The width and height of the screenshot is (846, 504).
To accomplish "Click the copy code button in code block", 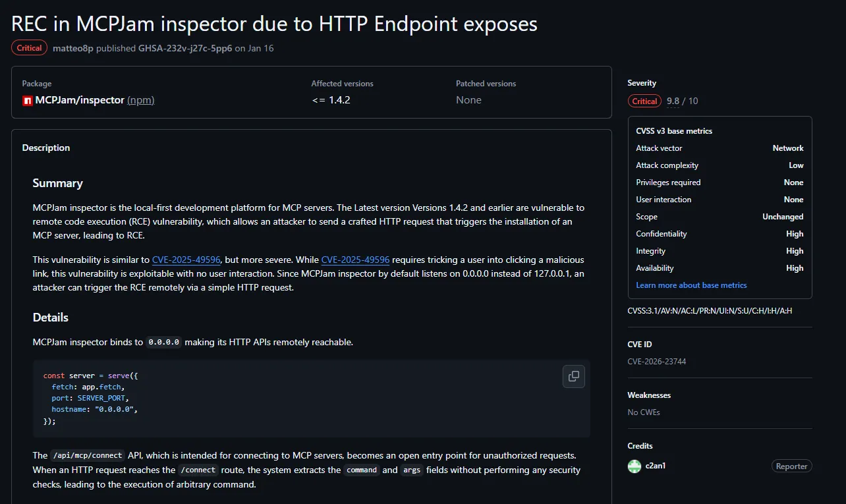I will click(574, 376).
